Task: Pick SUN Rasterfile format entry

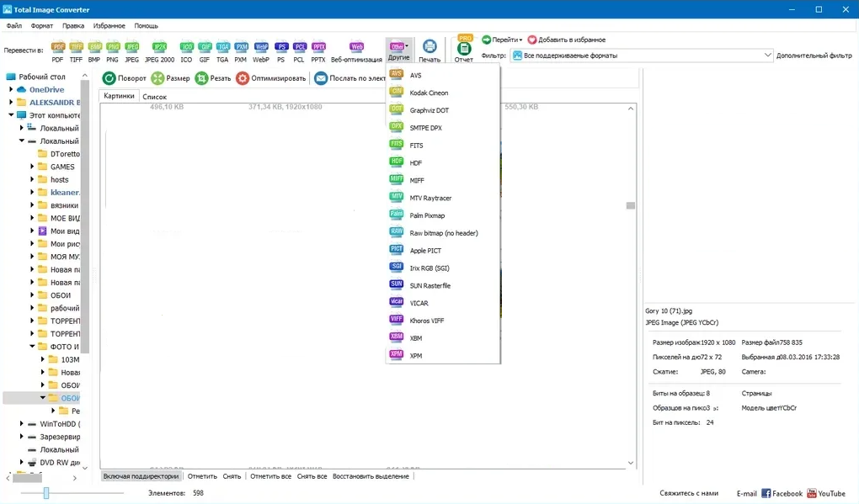Action: click(x=443, y=285)
